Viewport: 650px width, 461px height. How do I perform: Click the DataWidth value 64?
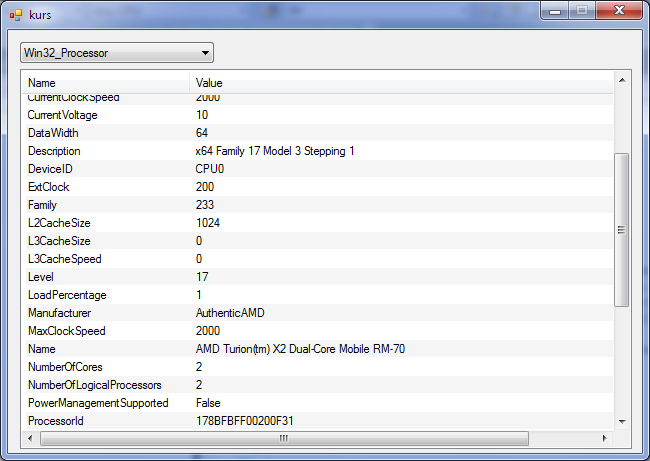click(x=202, y=133)
